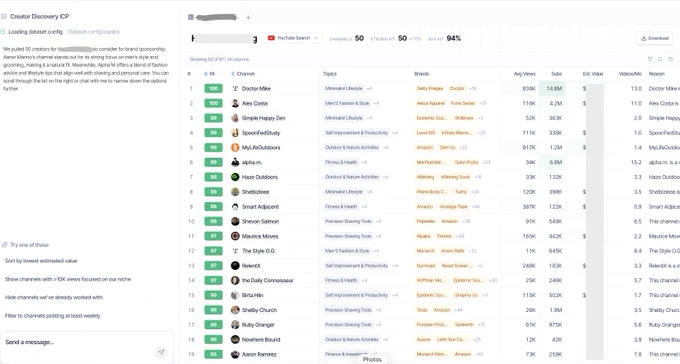This screenshot has width=680, height=364.
Task: Open the table tab icon at top
Action: click(191, 17)
